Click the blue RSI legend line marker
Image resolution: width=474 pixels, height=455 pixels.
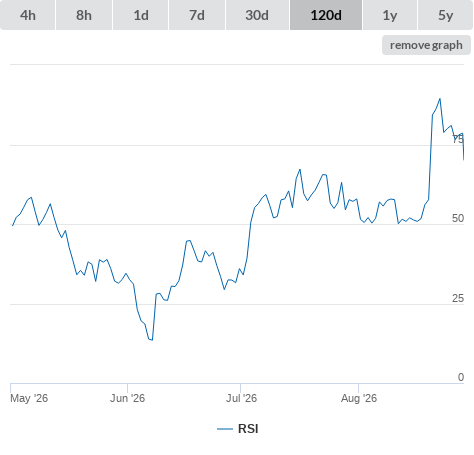point(225,429)
